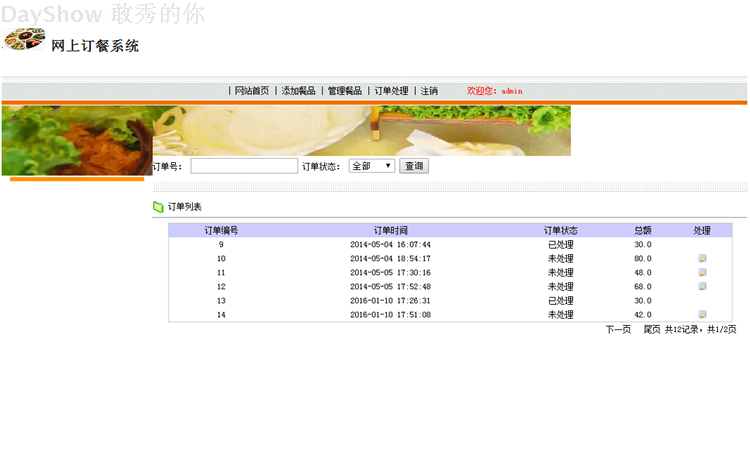This screenshot has height=466, width=750.
Task: Go to next page via 下一页
Action: pyautogui.click(x=618, y=329)
